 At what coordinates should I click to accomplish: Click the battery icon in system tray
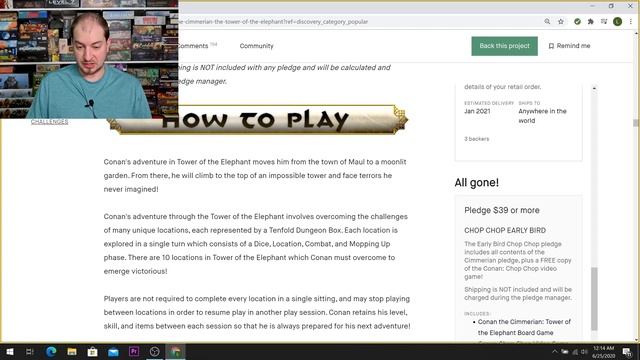(x=565, y=351)
